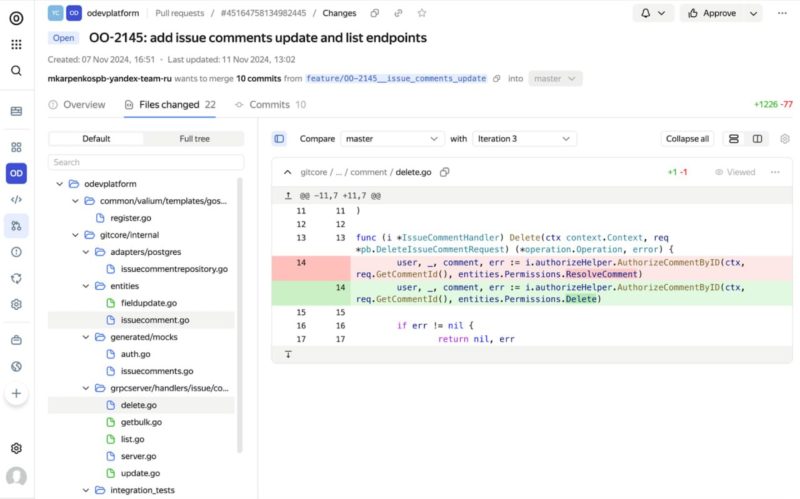The width and height of the screenshot is (800, 499).
Task: Click the Approve button
Action: coord(712,13)
